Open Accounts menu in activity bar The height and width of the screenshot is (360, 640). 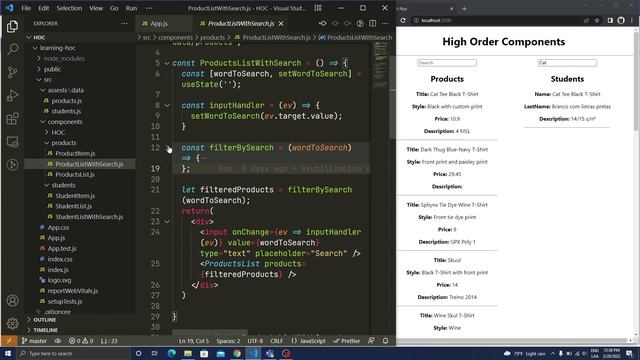tap(12, 301)
